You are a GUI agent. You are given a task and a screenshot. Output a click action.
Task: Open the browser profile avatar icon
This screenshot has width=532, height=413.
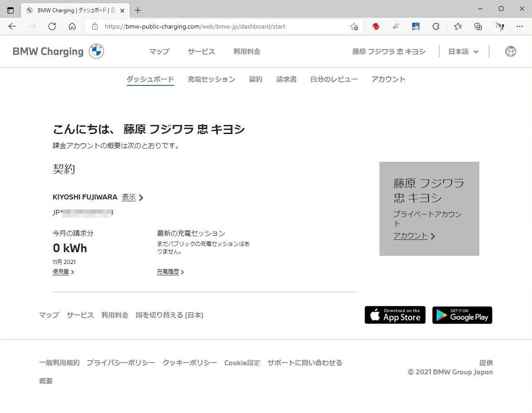tap(499, 26)
